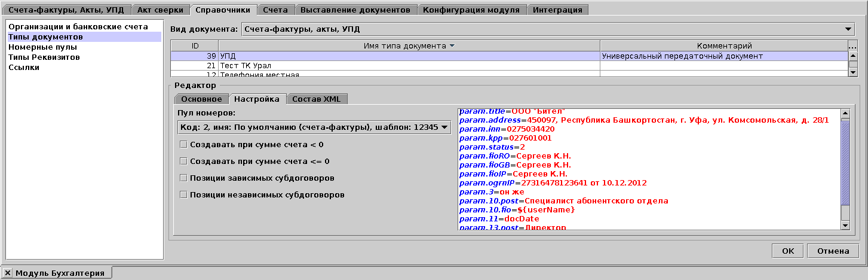Open the Состав XML editor tab
Viewport: 868px width, 280px height.
316,99
